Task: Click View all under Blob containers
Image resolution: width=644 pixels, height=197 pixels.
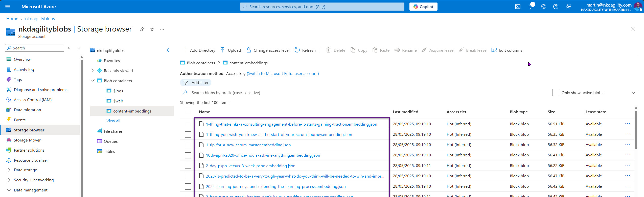Action: coord(113,121)
